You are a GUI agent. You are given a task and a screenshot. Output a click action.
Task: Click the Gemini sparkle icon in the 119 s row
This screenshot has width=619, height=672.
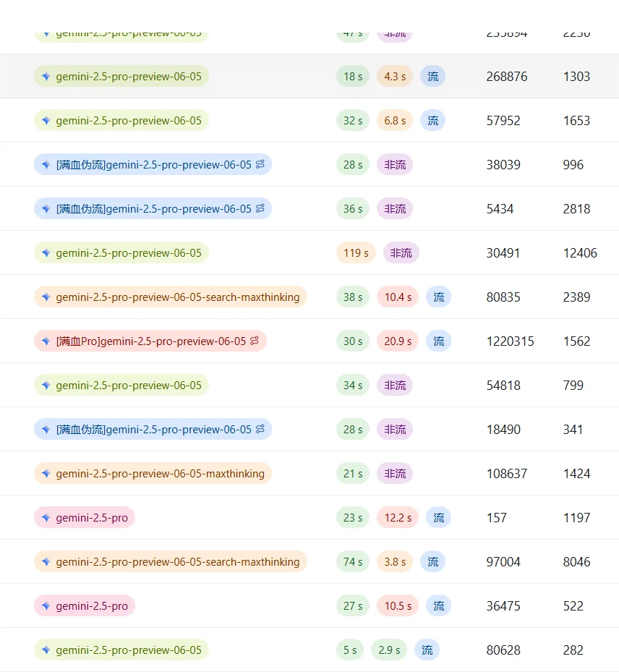(46, 252)
